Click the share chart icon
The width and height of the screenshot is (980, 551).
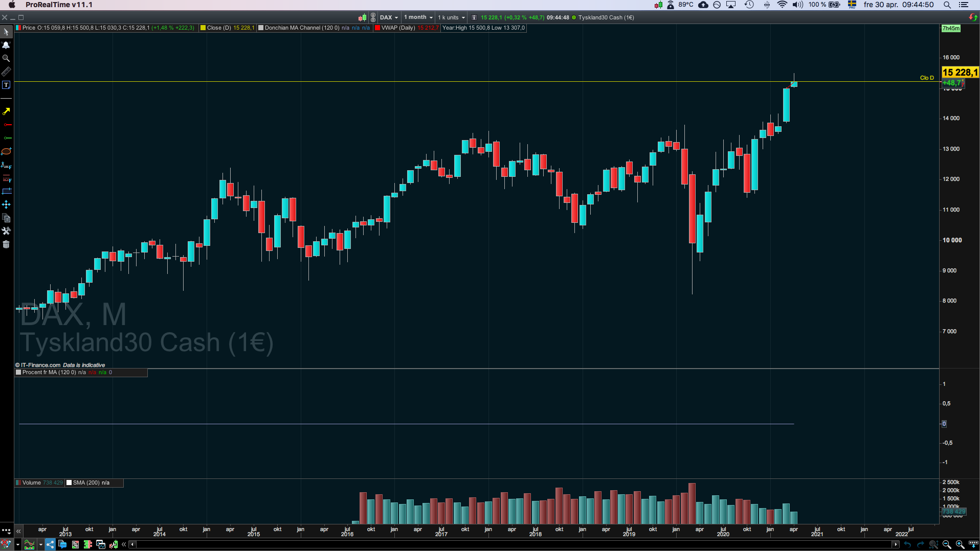point(50,544)
